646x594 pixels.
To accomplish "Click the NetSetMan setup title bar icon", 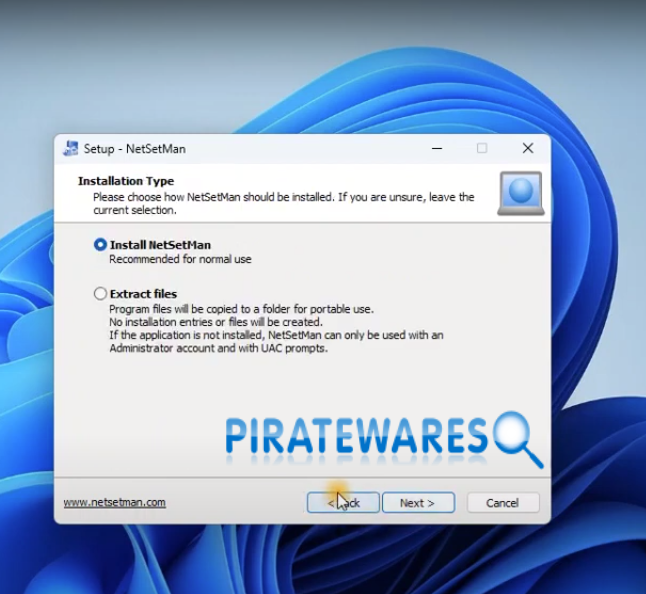I will [x=71, y=148].
